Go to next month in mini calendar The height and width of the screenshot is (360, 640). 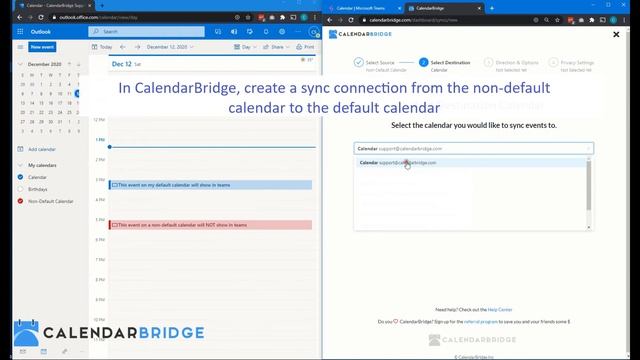(78, 64)
